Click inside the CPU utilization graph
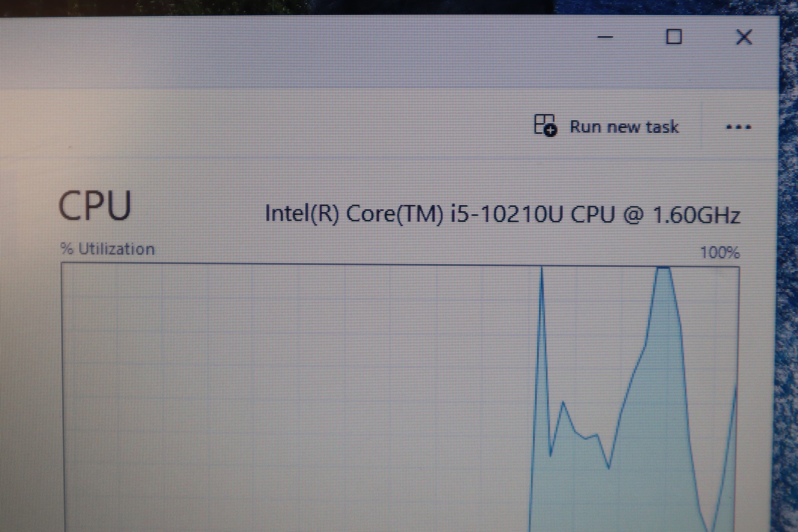Image resolution: width=798 pixels, height=532 pixels. coord(400,397)
